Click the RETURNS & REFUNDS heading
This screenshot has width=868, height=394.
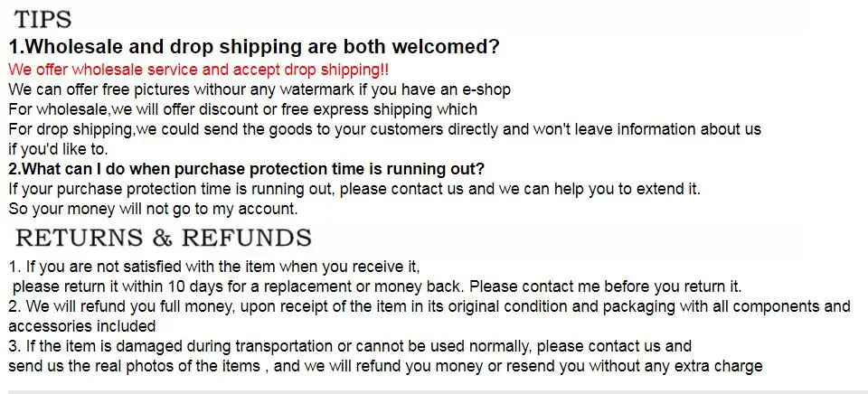pyautogui.click(x=164, y=238)
